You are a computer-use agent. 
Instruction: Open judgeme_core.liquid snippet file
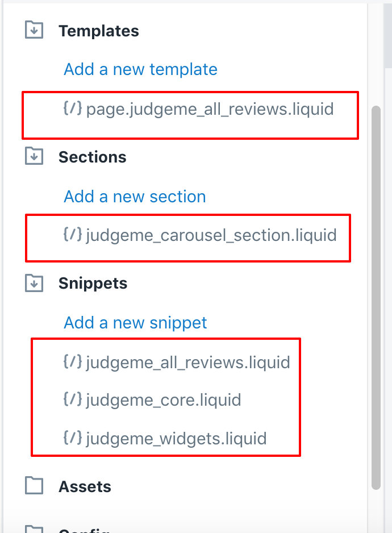(164, 400)
